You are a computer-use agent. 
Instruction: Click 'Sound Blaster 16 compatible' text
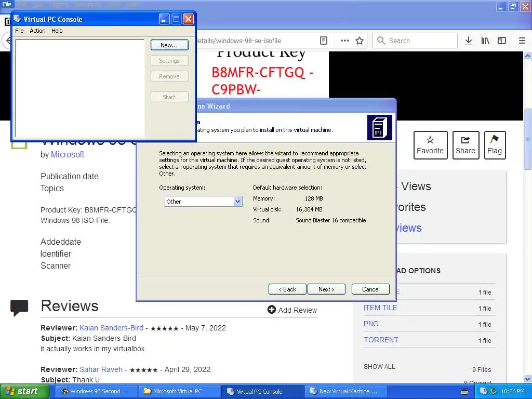point(330,220)
